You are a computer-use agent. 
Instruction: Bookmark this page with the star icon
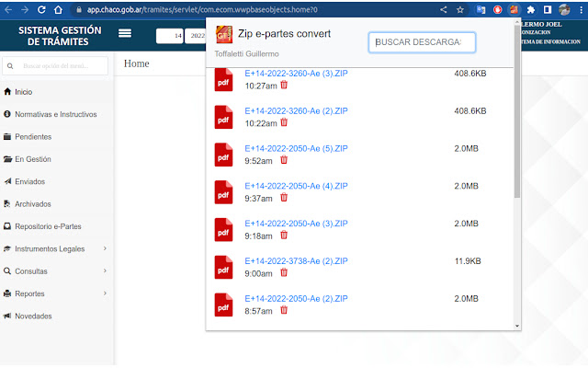(x=460, y=10)
